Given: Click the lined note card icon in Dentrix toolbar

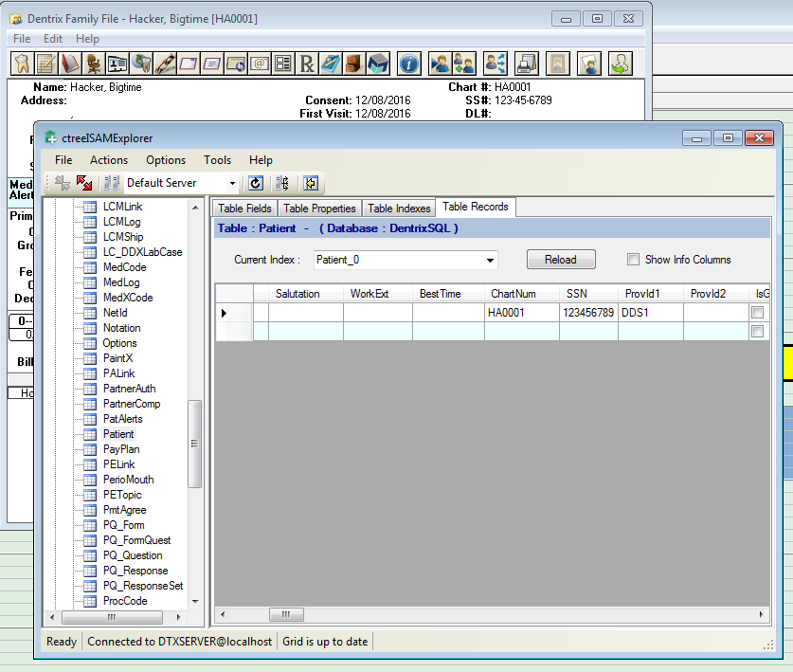Looking at the screenshot, I should pyautogui.click(x=212, y=64).
